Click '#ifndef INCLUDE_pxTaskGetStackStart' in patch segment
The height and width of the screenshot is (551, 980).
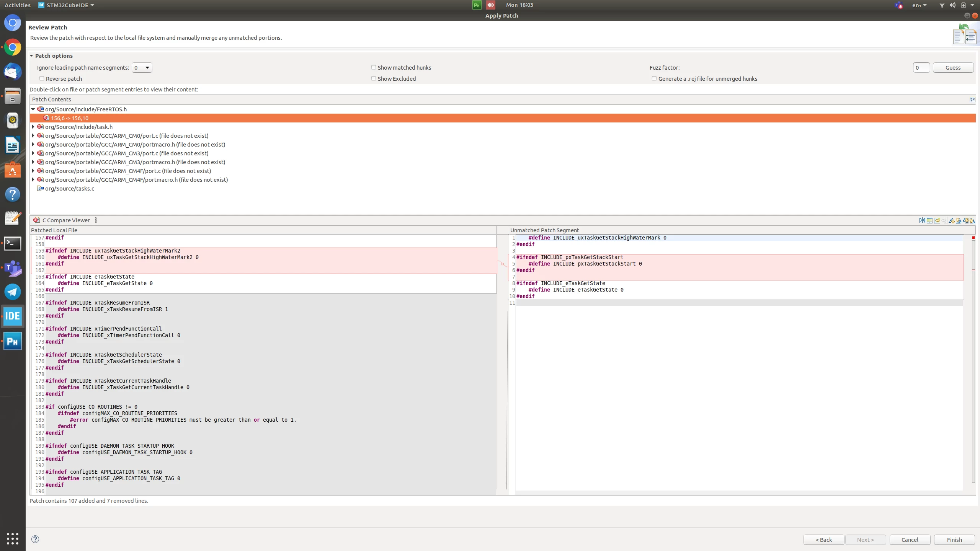[x=570, y=257]
